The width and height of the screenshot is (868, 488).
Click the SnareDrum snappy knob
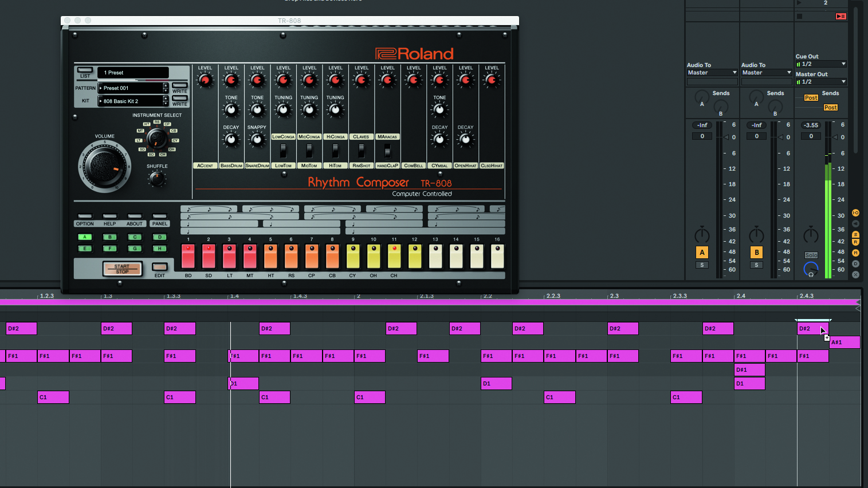click(x=257, y=139)
